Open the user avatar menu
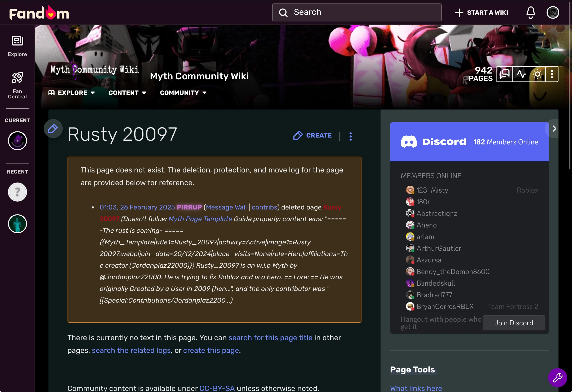The height and width of the screenshot is (392, 572). click(553, 12)
